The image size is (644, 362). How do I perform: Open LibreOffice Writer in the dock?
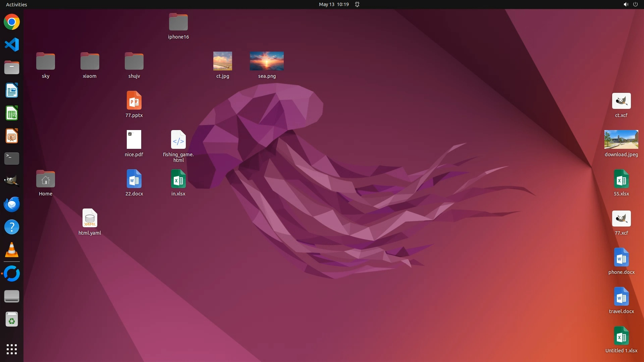point(12,90)
